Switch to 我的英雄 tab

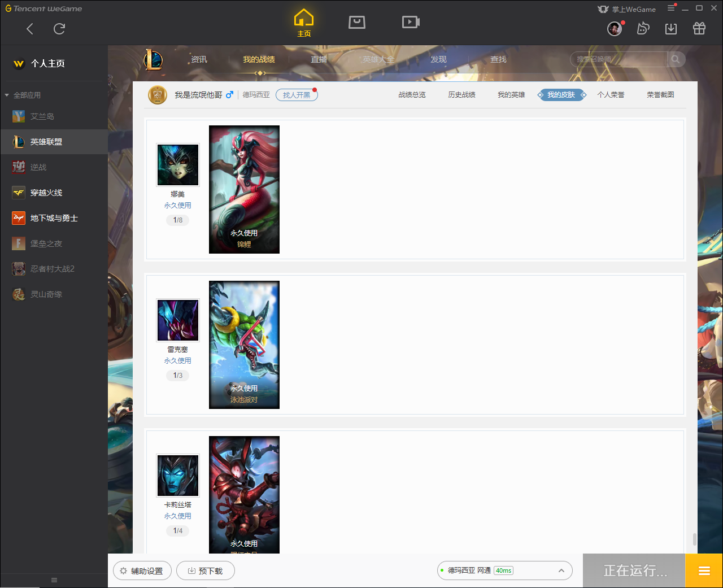[x=511, y=95]
